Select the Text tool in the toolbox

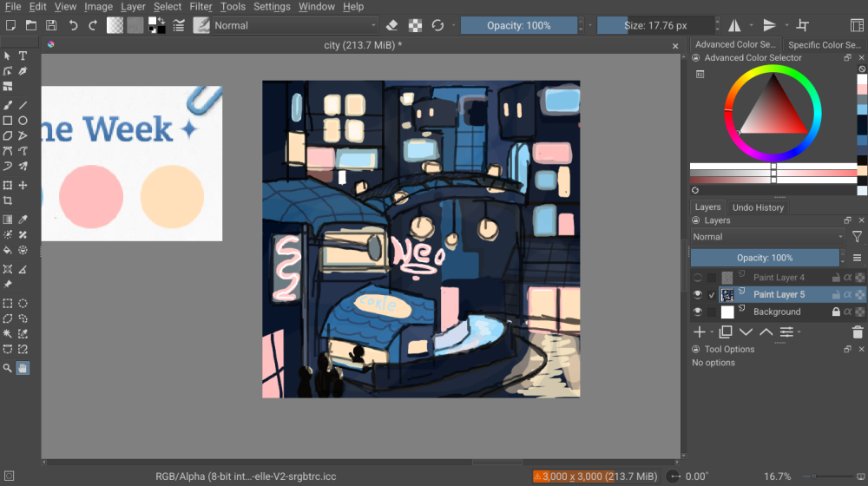(x=23, y=56)
